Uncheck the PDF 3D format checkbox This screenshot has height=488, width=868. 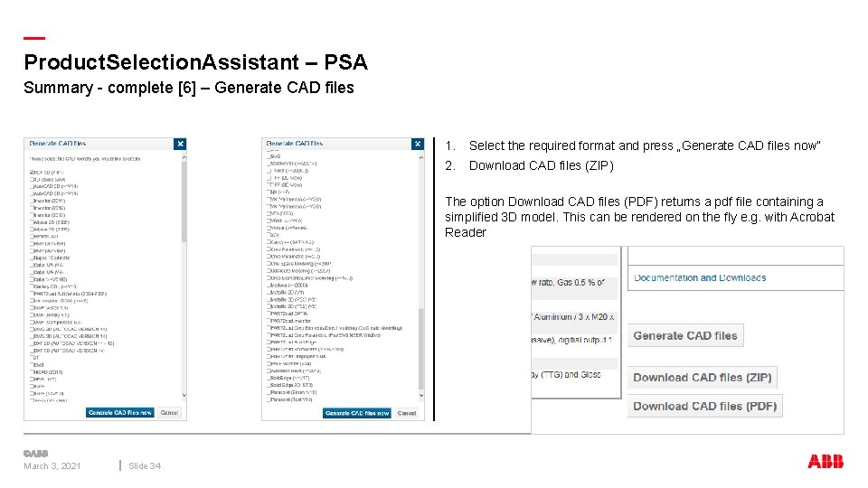32,172
